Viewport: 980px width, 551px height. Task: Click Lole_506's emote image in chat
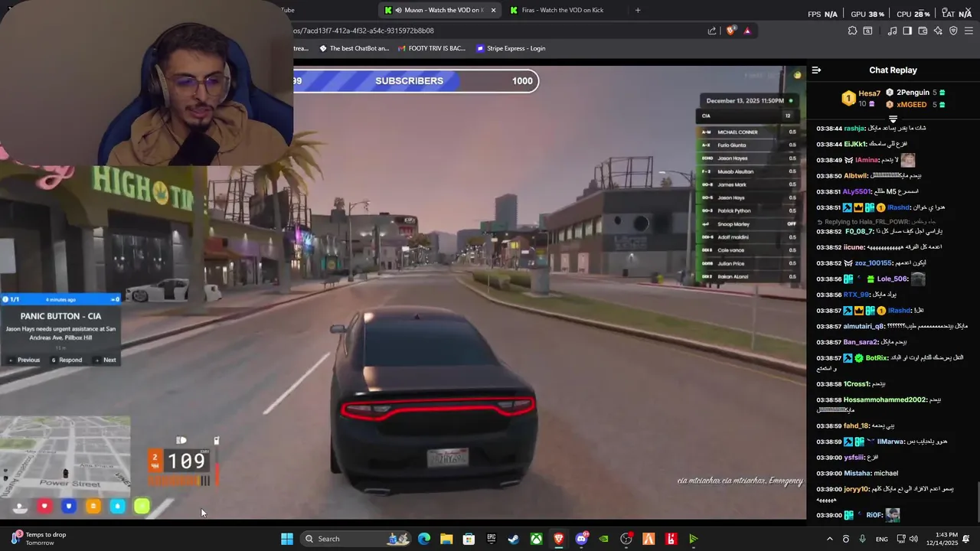(x=918, y=279)
